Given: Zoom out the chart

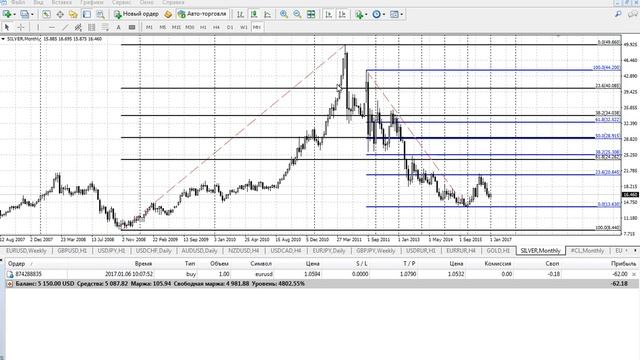Looking at the screenshot, I should pyautogui.click(x=297, y=14).
